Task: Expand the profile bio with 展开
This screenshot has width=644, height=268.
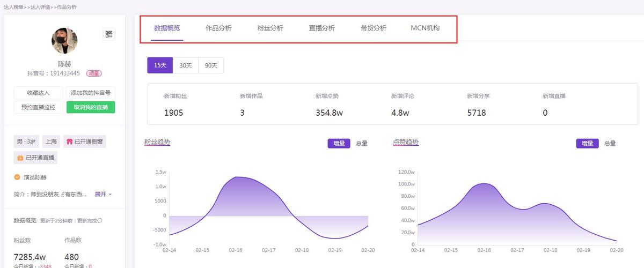Action: click(x=103, y=194)
